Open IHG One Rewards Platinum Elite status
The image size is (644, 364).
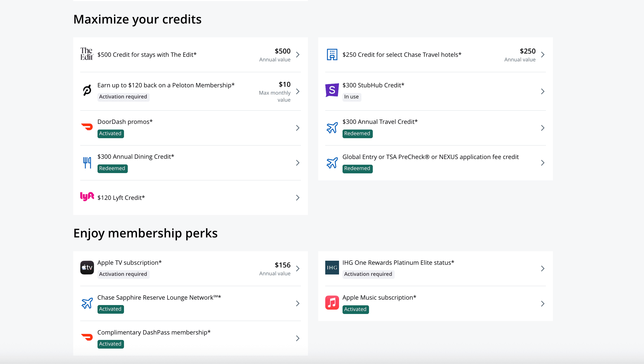point(435,269)
